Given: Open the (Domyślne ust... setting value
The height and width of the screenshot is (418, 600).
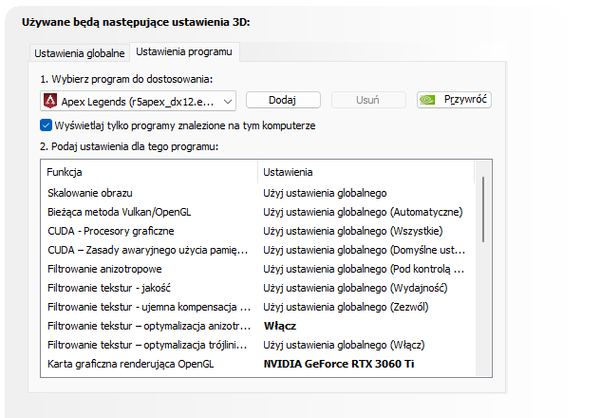Looking at the screenshot, I should 364,250.
